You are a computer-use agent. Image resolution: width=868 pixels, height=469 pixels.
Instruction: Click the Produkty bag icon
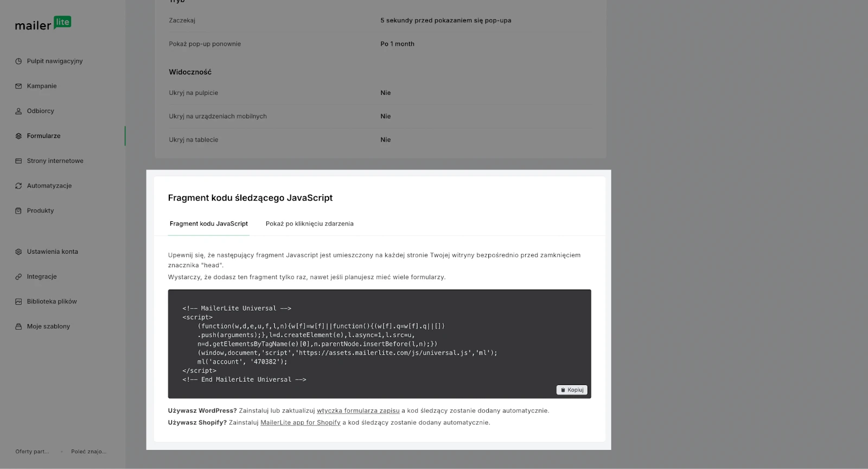tap(18, 211)
